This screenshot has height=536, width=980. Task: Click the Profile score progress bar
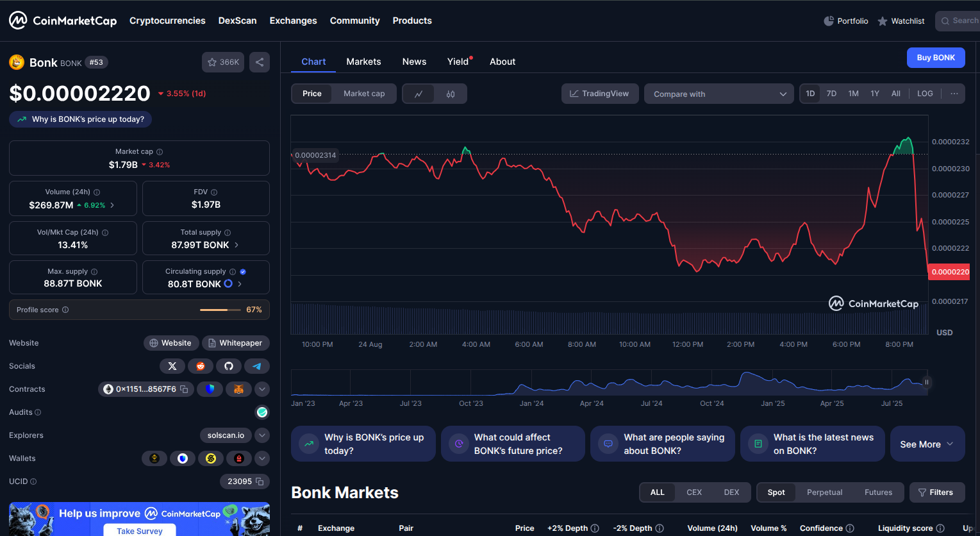(221, 310)
